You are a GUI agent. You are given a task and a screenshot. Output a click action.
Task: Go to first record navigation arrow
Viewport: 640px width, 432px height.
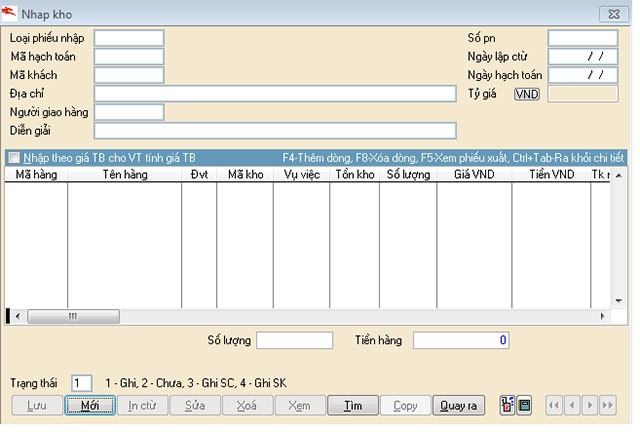555,406
